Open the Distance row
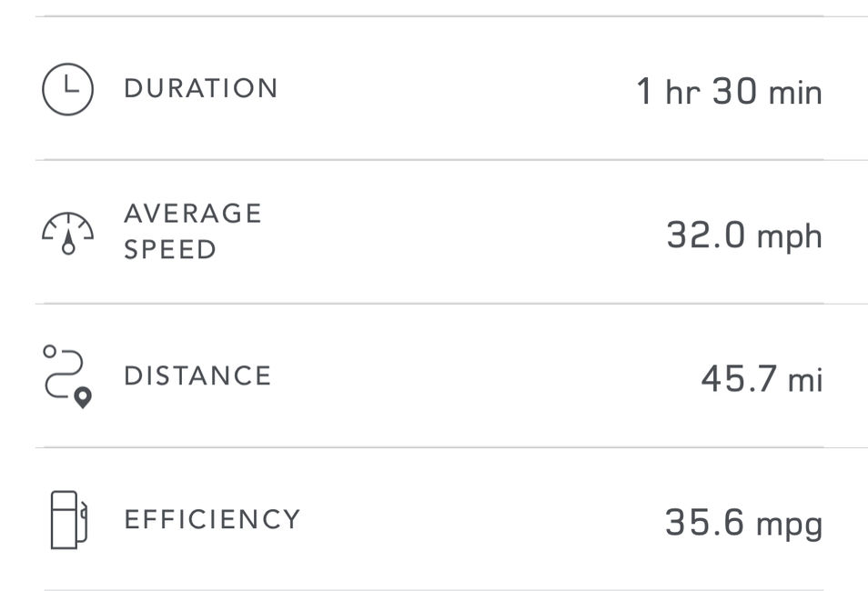Viewport: 868px width, 591px height. (x=429, y=376)
